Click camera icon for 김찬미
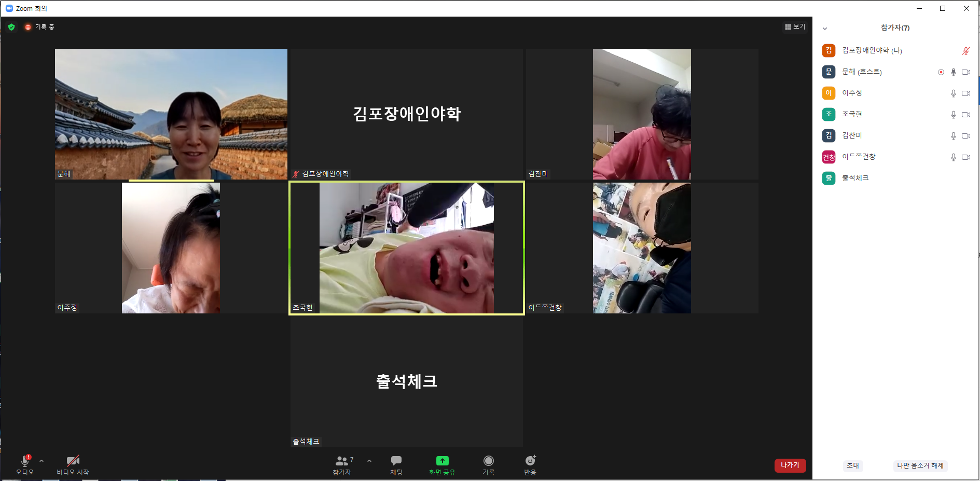Viewport: 980px width, 481px height. (966, 136)
